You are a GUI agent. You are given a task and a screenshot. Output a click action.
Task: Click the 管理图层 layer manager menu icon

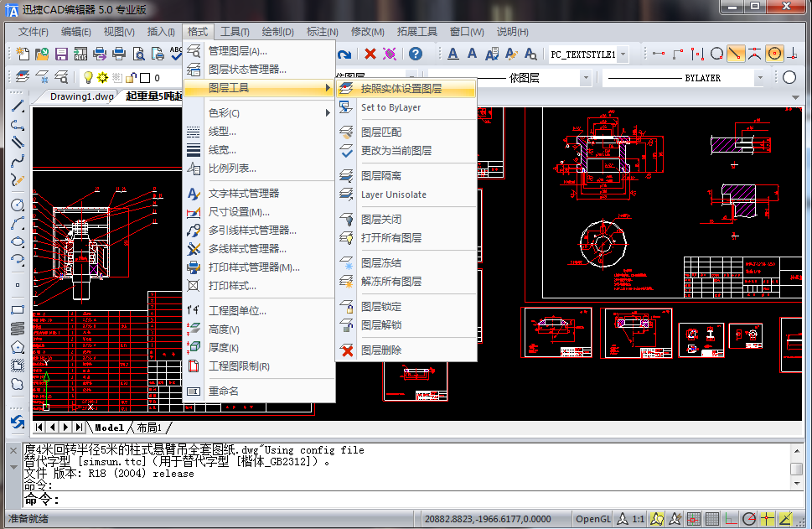click(x=194, y=51)
